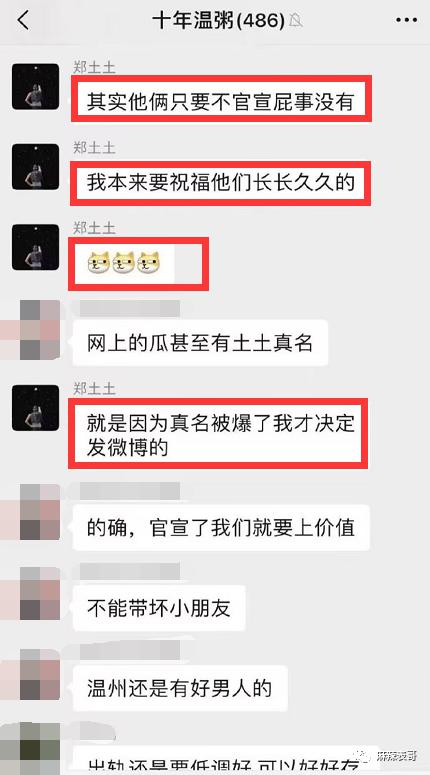This screenshot has height=775, width=430.
Task: Tap 郑土土's avatar beside doge emojis
Action: click(36, 247)
